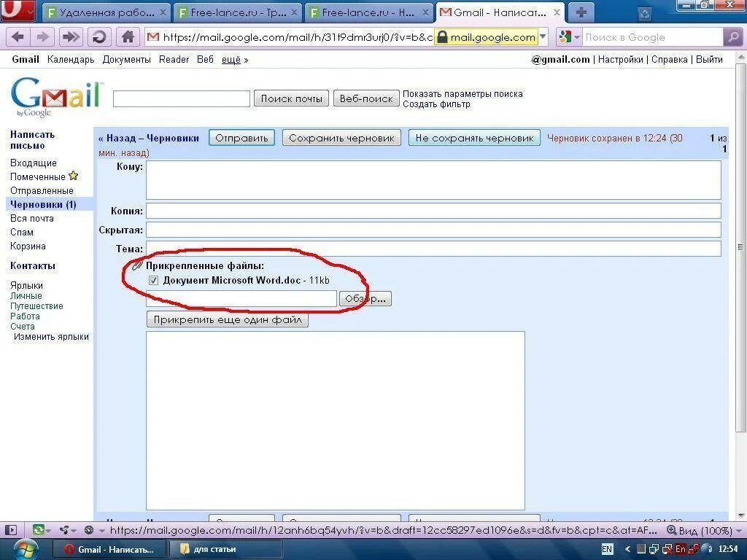Click the Google search engine icon
The width and height of the screenshot is (747, 560).
[x=565, y=36]
